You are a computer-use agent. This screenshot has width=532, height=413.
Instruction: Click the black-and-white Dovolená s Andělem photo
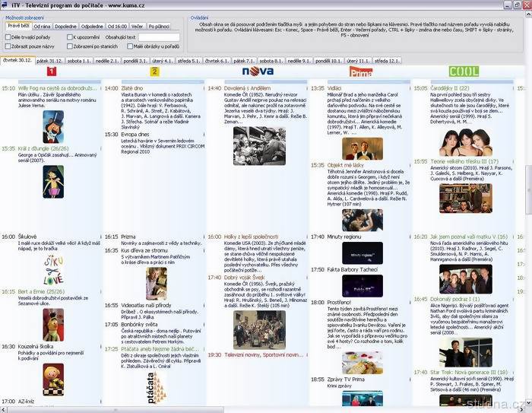[260, 146]
